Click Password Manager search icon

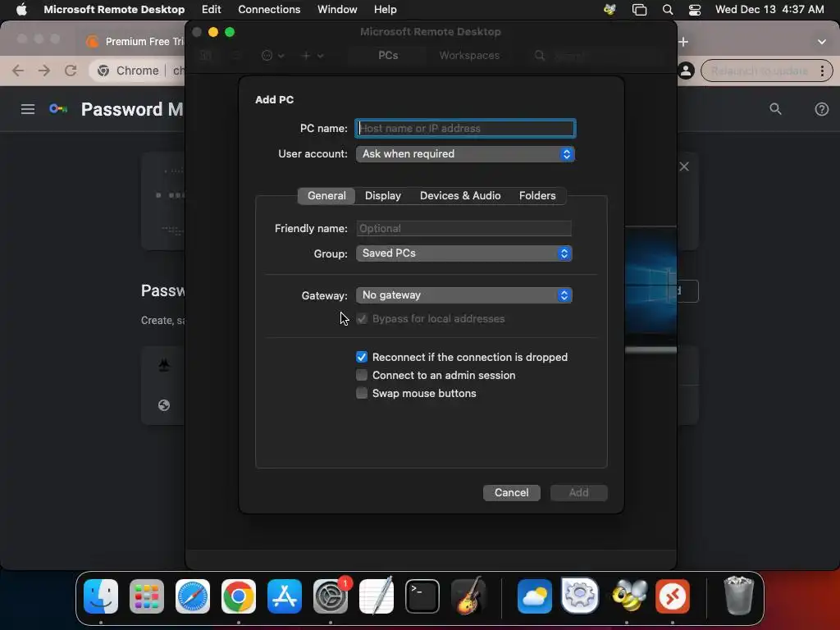click(775, 109)
